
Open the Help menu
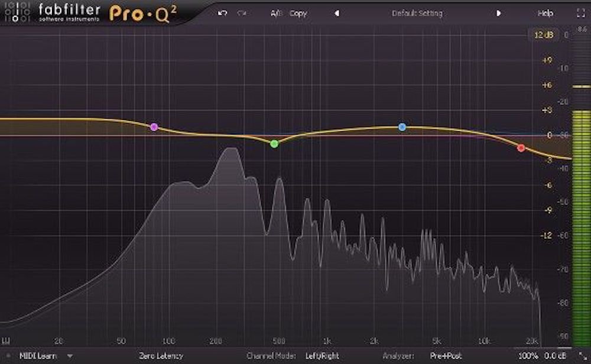click(545, 13)
